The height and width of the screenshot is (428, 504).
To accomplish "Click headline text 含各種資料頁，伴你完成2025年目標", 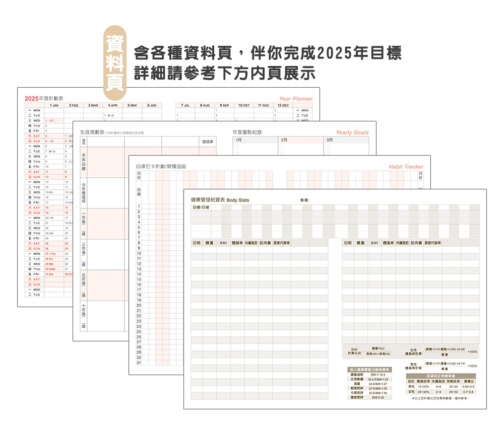I will [268, 53].
